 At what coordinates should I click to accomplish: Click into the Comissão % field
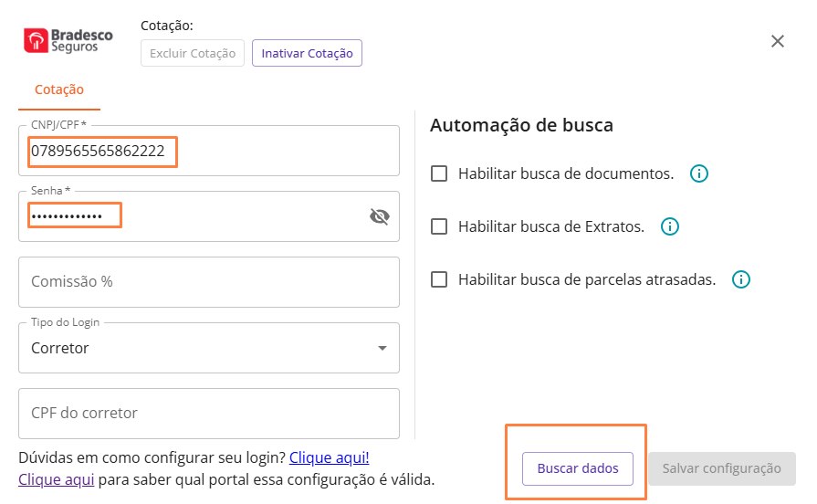(208, 282)
